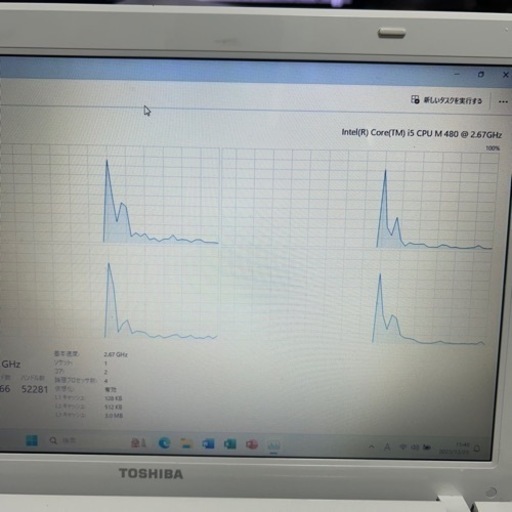This screenshot has height=512, width=512.
Task: Toggle the IME input mode 'A' indicator
Action: pos(387,447)
